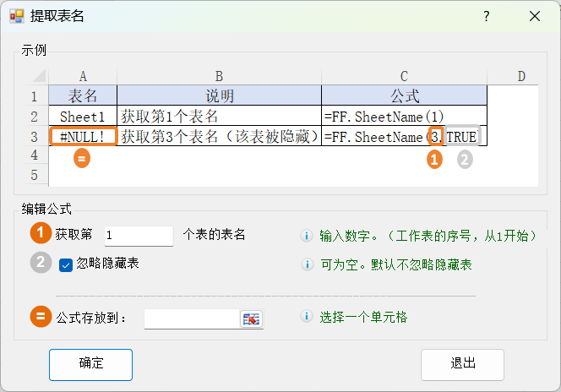Click the gray number 2 badge beside 忽略隐藏表
This screenshot has height=392, width=561.
tap(41, 264)
